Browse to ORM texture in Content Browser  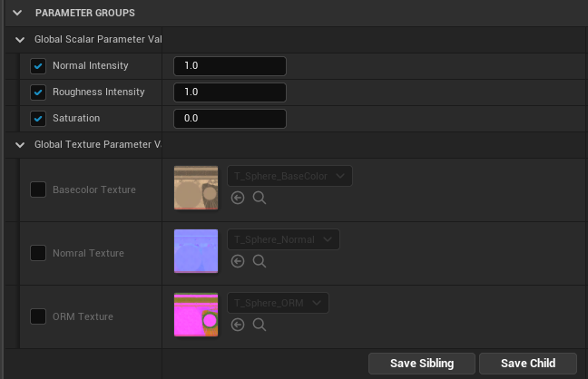[x=260, y=325]
